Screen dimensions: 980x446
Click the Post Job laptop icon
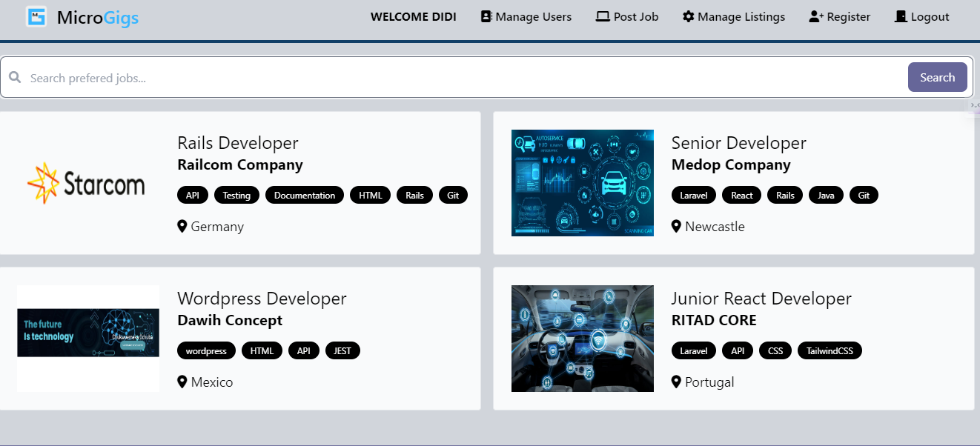[x=603, y=16]
